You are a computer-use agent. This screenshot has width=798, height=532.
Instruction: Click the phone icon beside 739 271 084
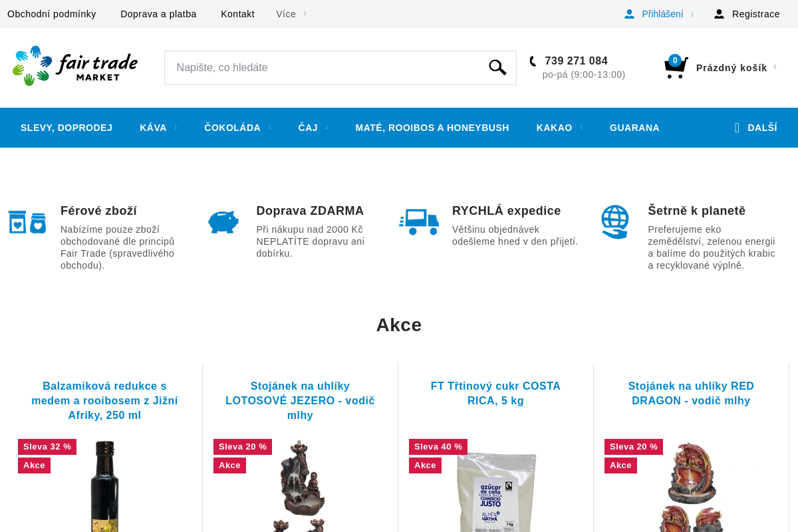(533, 61)
